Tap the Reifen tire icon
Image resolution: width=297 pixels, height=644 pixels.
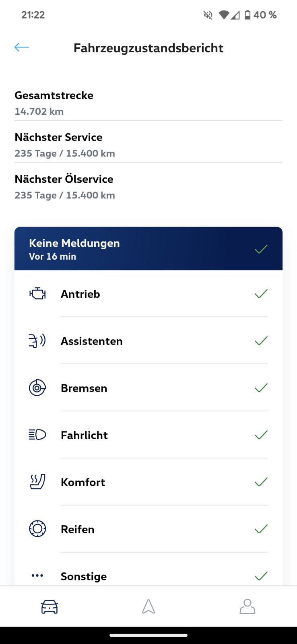pos(37,529)
